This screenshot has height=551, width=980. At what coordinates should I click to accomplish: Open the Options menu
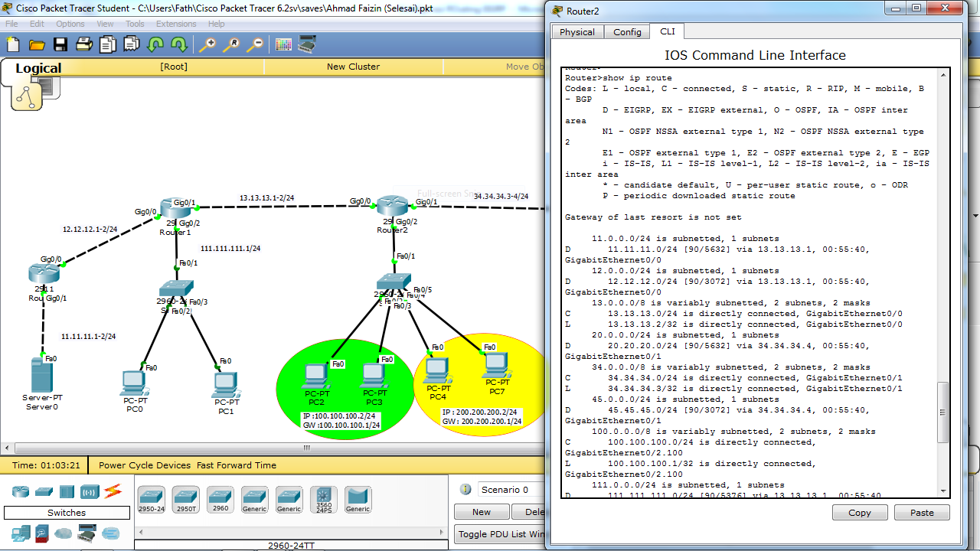click(x=70, y=24)
